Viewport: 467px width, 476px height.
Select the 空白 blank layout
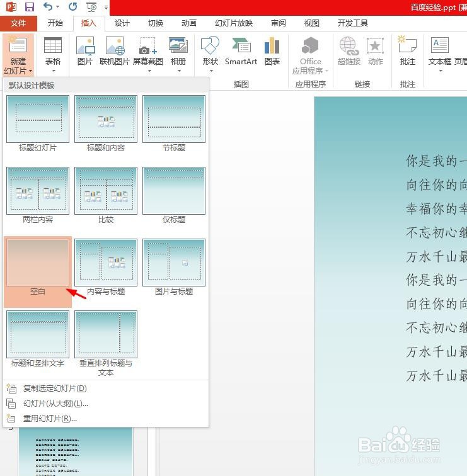click(38, 271)
